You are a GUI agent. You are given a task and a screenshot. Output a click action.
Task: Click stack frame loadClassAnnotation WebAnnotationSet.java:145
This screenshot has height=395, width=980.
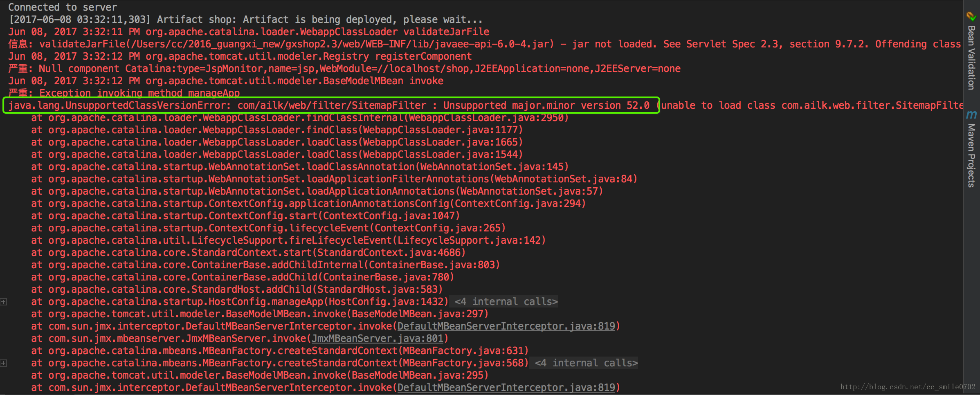300,167
